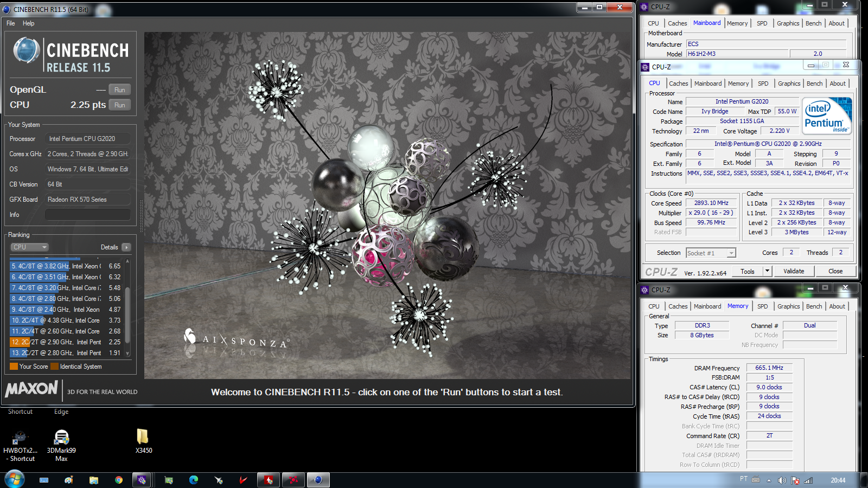This screenshot has width=868, height=488.
Task: Open the volume control in system tray
Action: coord(782,480)
